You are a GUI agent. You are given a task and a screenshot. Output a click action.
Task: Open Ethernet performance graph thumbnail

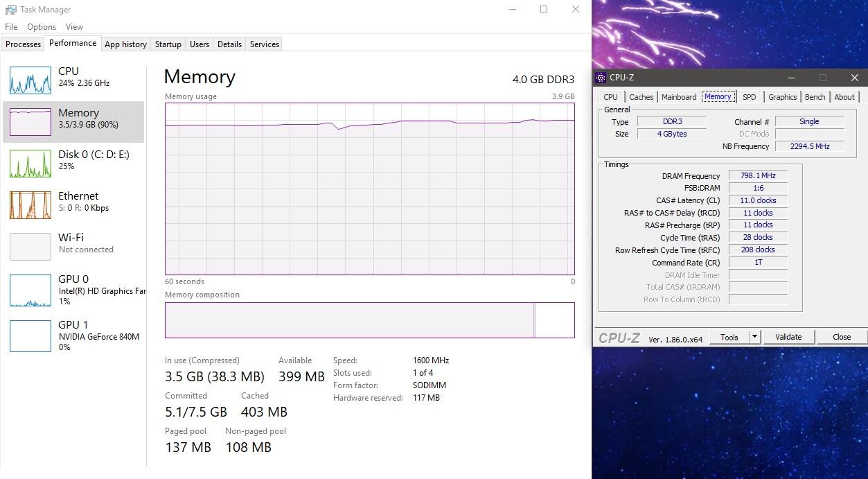(30, 205)
